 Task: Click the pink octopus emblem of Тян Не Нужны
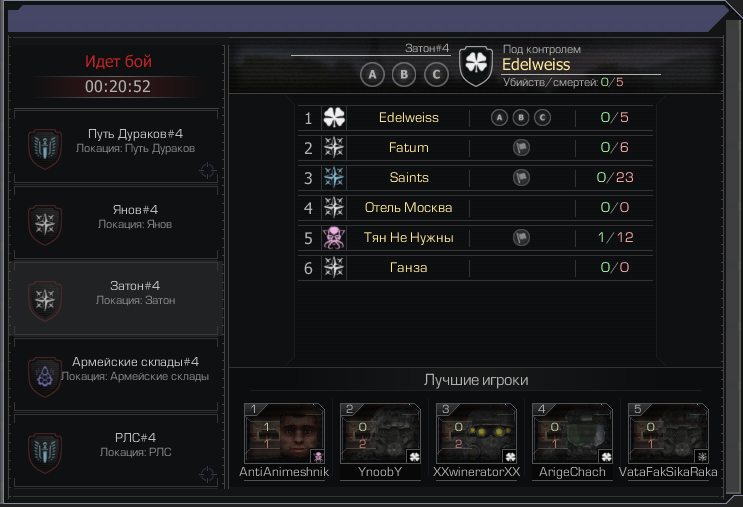pyautogui.click(x=334, y=237)
